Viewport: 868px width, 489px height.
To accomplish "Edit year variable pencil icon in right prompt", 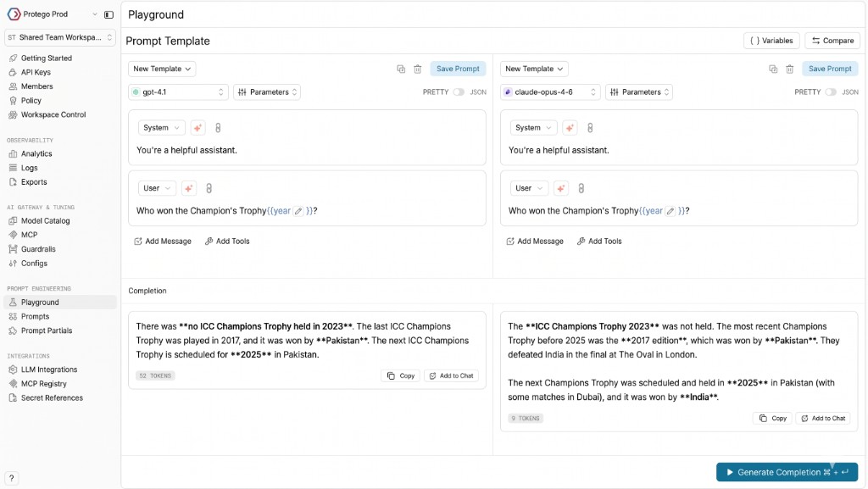I will click(x=670, y=211).
